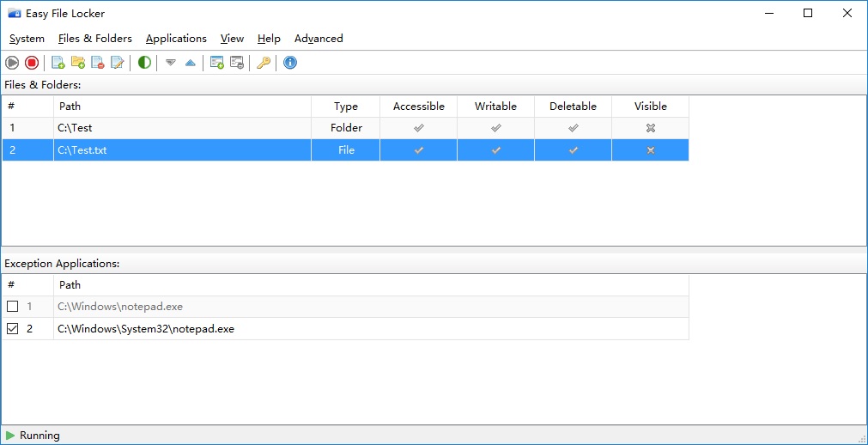Click the Add Folder toolbar icon

(x=78, y=63)
